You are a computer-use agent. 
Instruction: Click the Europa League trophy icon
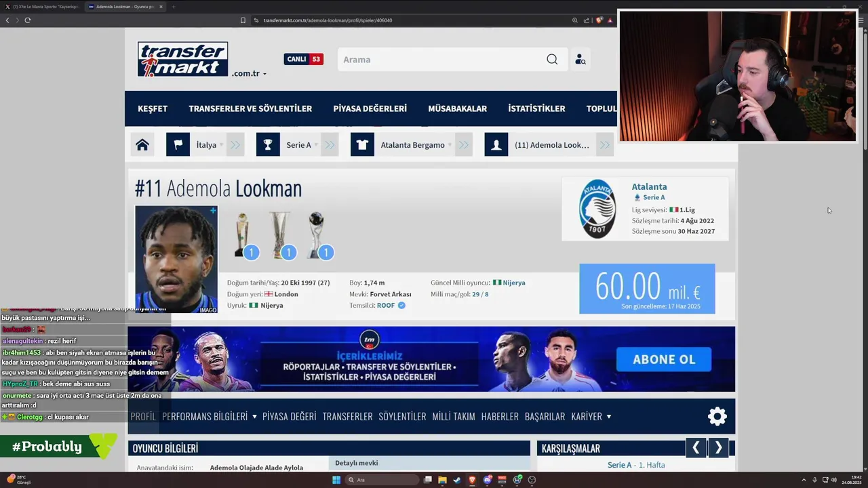pos(280,235)
